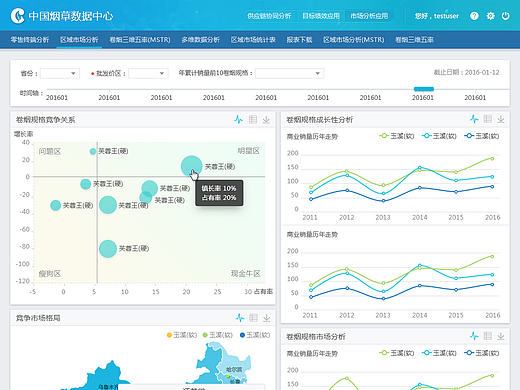Toggle green 玉溪(软) legend in 卷烟规格市场分析

397,353
